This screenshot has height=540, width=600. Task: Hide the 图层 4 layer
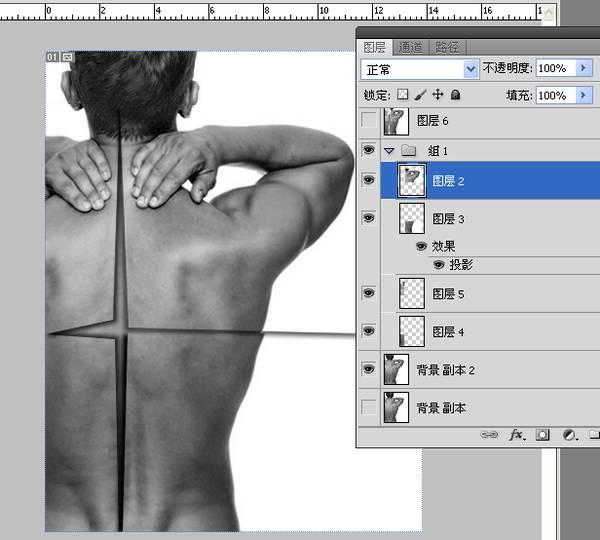(x=368, y=331)
